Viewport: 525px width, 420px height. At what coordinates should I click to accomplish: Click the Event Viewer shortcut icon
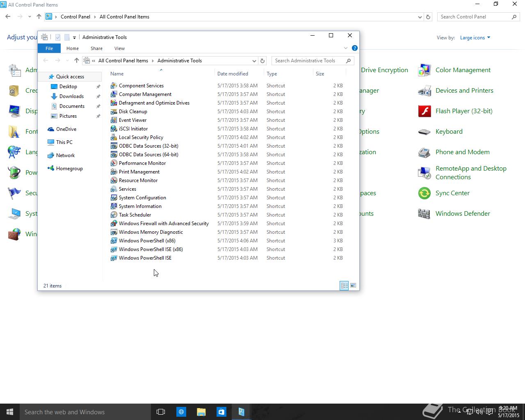click(114, 120)
